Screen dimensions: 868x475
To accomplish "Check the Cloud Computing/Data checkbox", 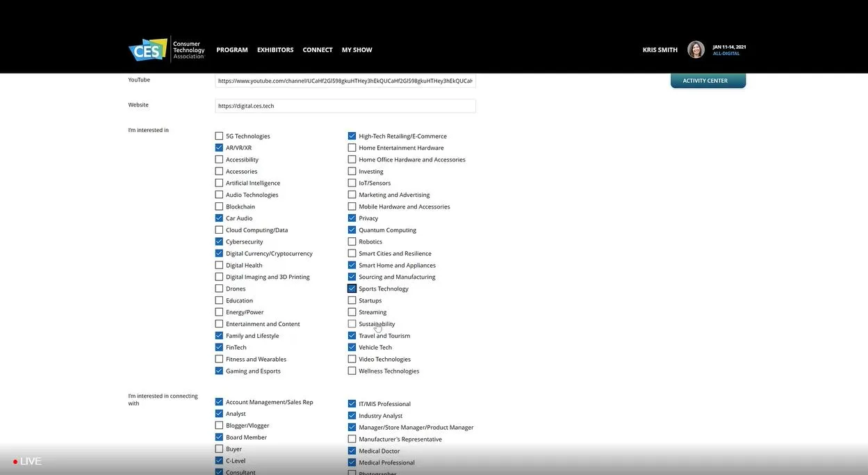I will 219,230.
